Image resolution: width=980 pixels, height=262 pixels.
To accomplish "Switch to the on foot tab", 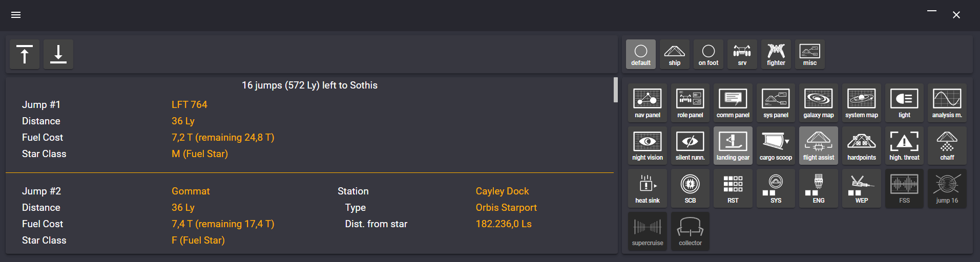I will (x=708, y=54).
